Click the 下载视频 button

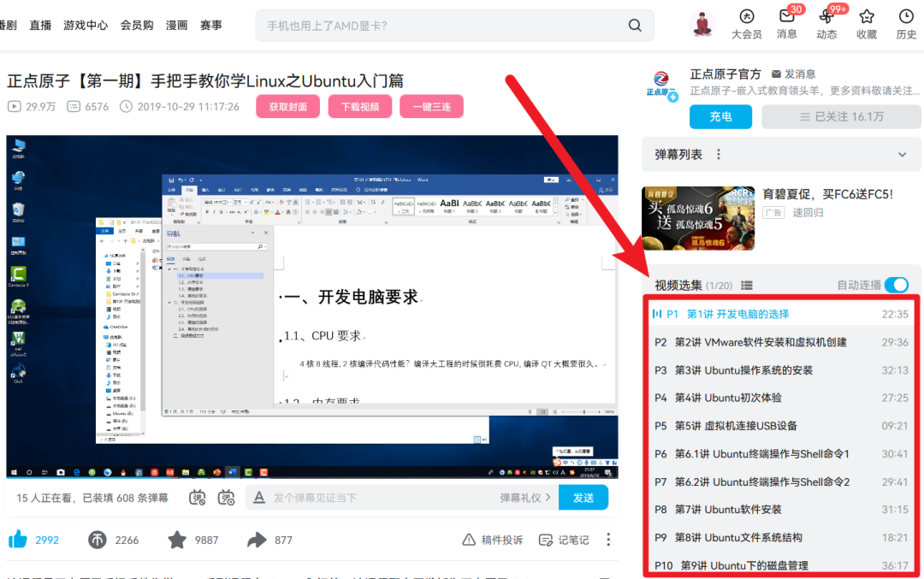click(x=360, y=107)
